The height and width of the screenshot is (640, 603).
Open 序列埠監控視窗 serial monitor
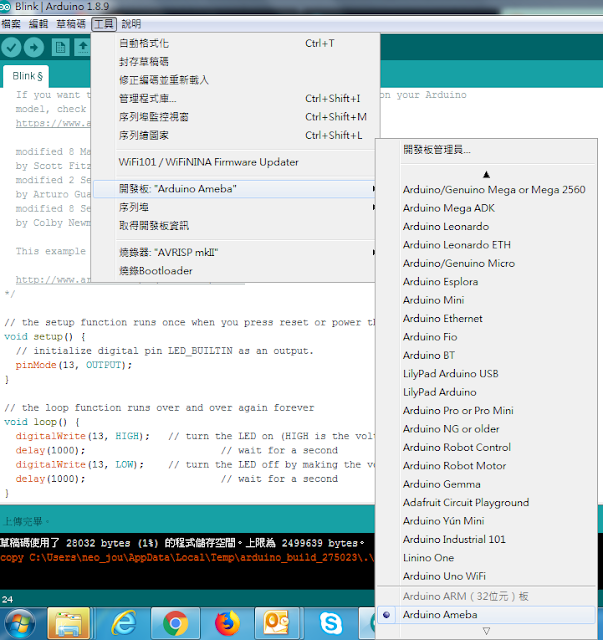tap(234, 117)
